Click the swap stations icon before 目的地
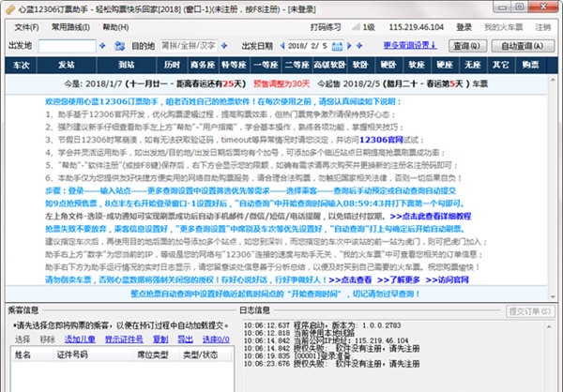Image resolution: width=563 pixels, height=392 pixels. (119, 46)
